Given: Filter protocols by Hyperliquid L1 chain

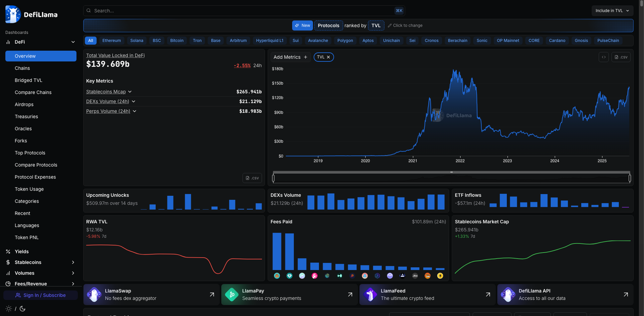Looking at the screenshot, I should coord(270,40).
